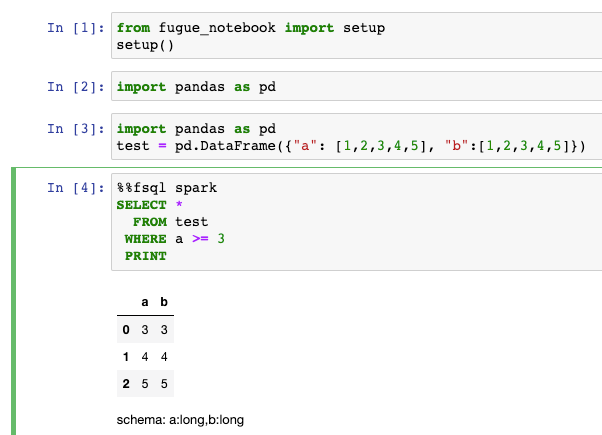
Task: Click the In [4]: prompt label
Action: click(x=76, y=188)
